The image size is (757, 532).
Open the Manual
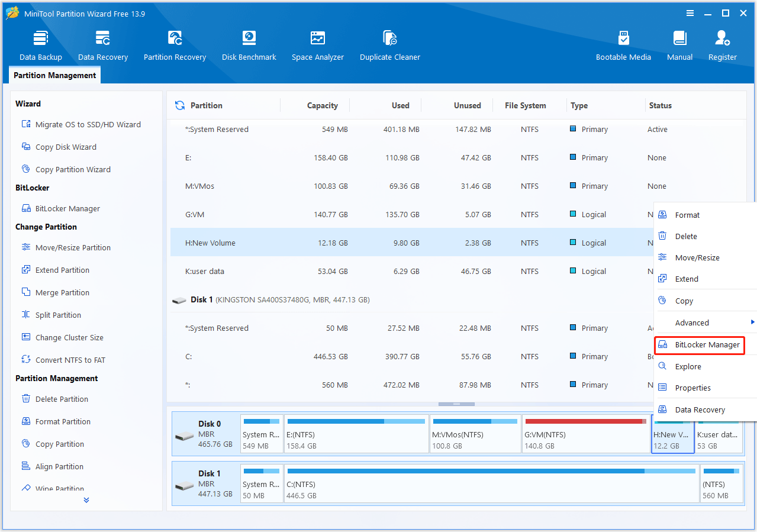tap(679, 46)
